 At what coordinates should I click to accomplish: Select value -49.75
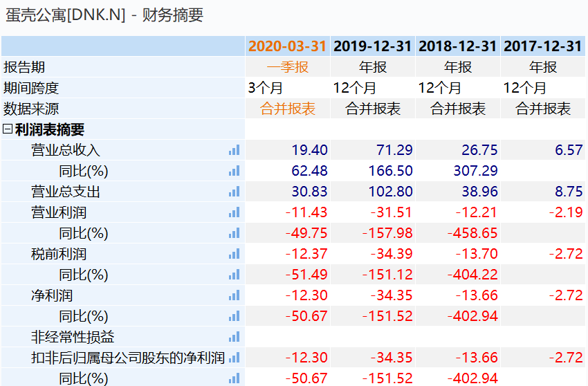[x=306, y=233]
